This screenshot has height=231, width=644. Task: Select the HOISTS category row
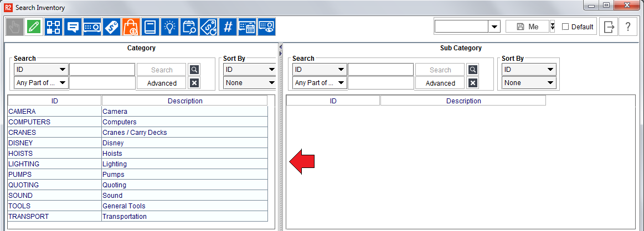pos(137,154)
